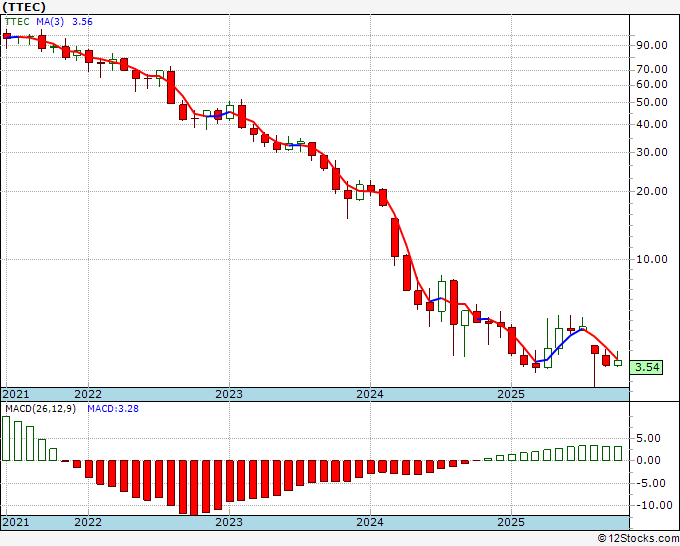Image resolution: width=680 pixels, height=546 pixels.
Task: Click the MACD:3.28 value label
Action: 113,409
